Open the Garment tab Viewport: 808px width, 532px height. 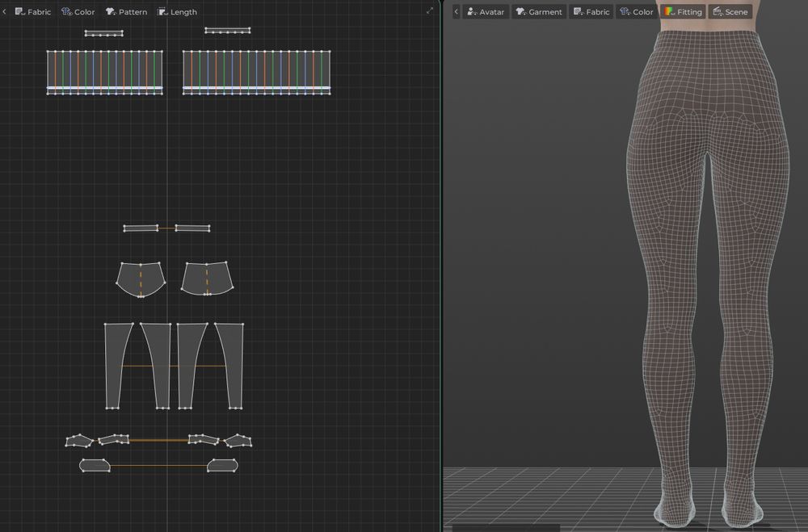point(539,11)
